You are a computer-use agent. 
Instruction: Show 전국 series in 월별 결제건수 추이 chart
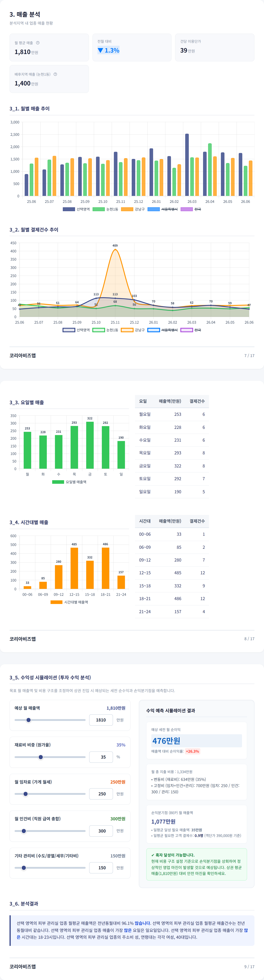pyautogui.click(x=191, y=330)
